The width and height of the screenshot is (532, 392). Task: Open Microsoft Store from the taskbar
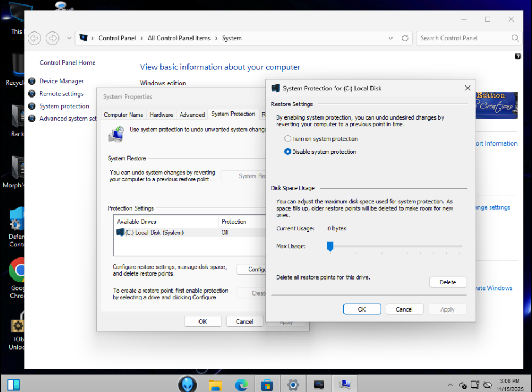point(267,384)
